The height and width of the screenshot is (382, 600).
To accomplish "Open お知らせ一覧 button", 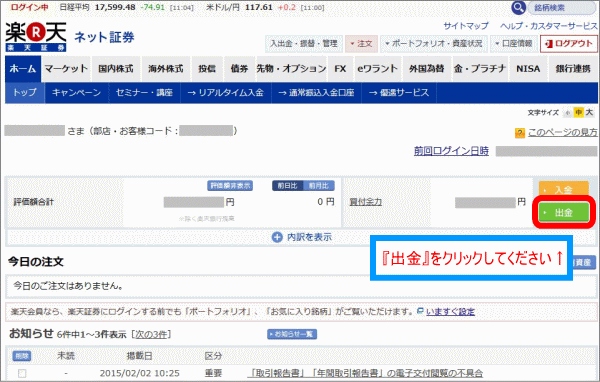I will 292,334.
